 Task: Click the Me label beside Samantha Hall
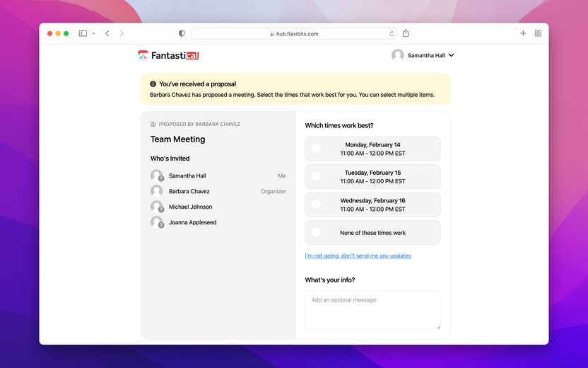coord(281,176)
